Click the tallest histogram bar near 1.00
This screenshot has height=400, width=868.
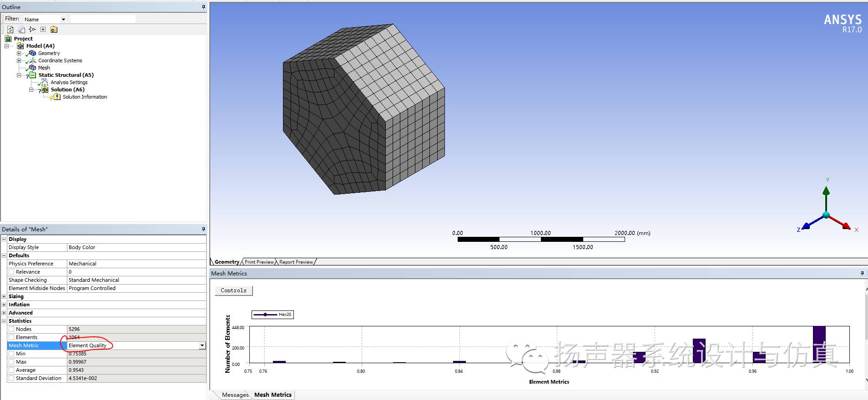point(819,345)
